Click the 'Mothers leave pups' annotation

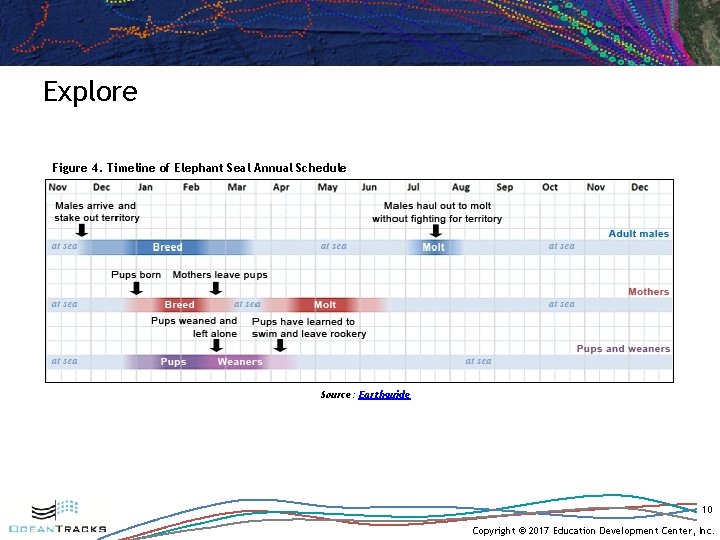[x=220, y=275]
